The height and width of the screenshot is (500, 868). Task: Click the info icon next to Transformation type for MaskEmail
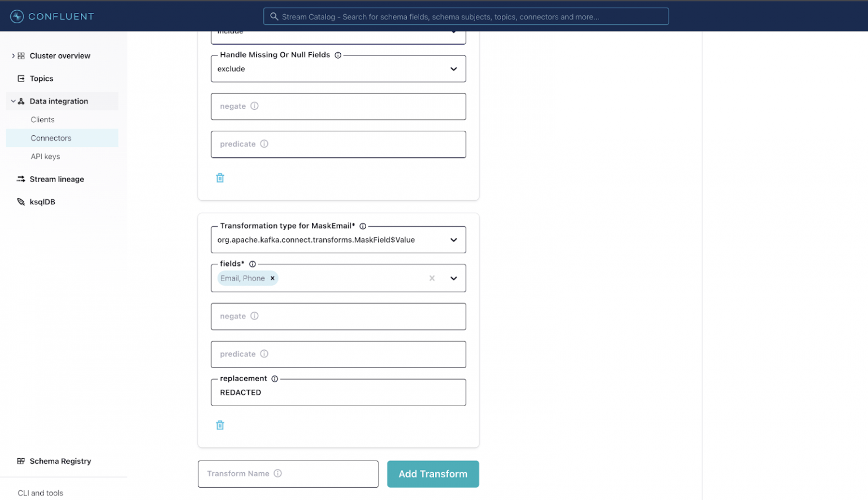[x=364, y=225]
